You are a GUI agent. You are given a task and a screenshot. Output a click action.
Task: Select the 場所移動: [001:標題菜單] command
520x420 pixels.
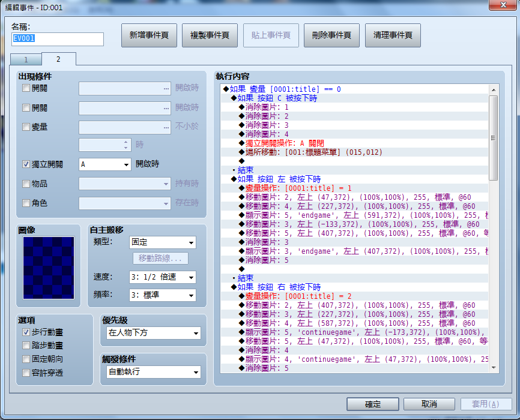355,152
